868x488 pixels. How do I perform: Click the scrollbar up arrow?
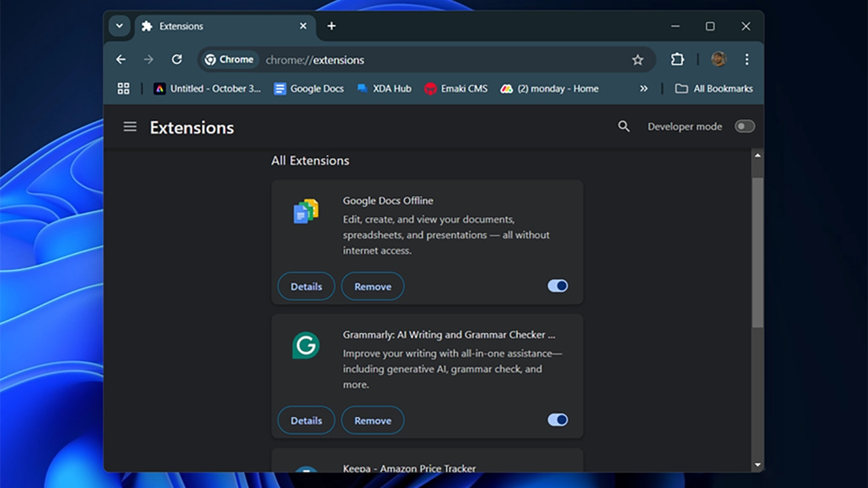(x=757, y=156)
